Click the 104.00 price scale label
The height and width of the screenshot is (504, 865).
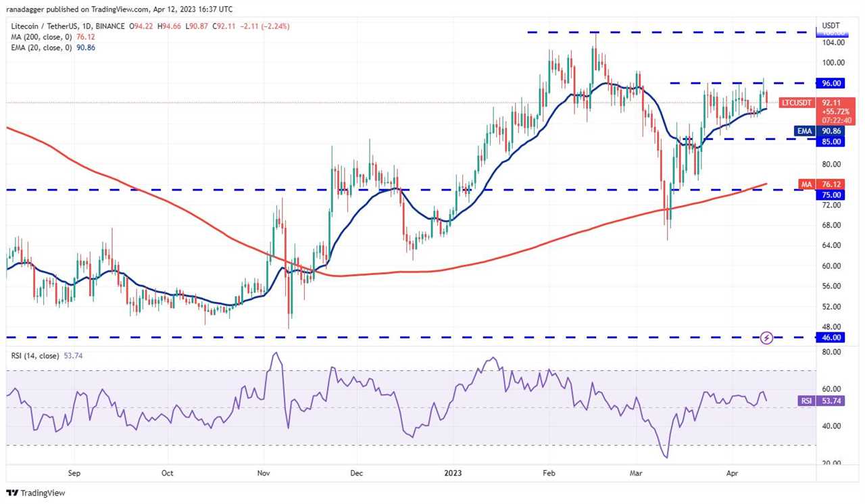[833, 43]
